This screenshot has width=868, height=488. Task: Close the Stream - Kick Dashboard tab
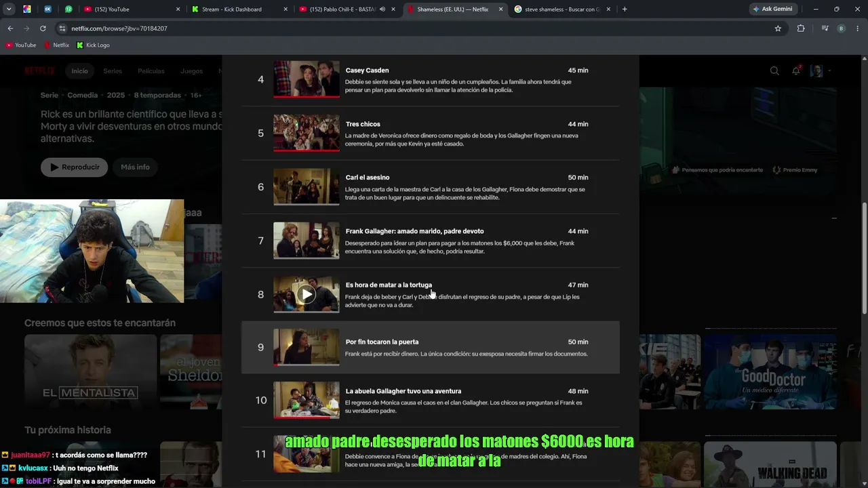point(285,9)
